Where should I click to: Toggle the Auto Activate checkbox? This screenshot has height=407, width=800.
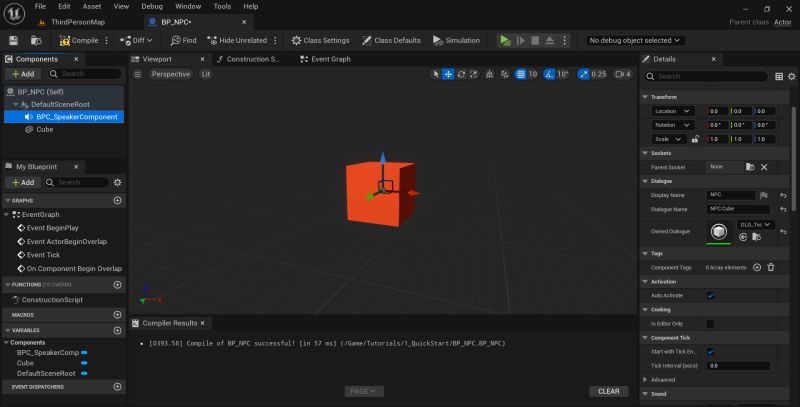(710, 296)
